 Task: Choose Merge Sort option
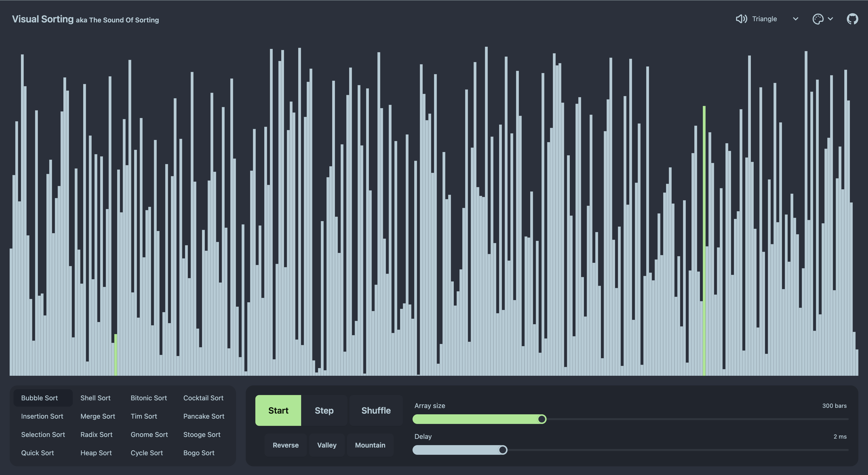[98, 416]
